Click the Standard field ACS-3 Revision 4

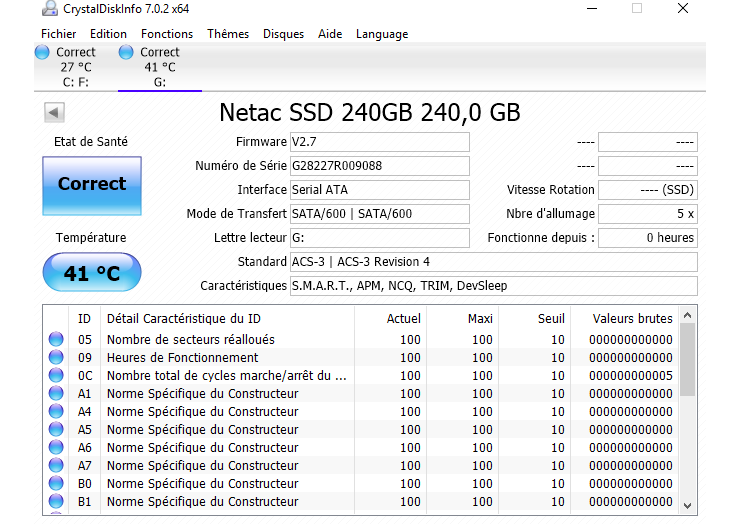[x=494, y=262]
